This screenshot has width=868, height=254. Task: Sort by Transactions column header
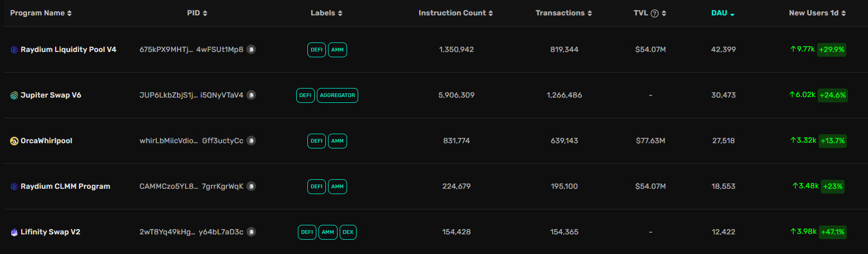coord(563,13)
